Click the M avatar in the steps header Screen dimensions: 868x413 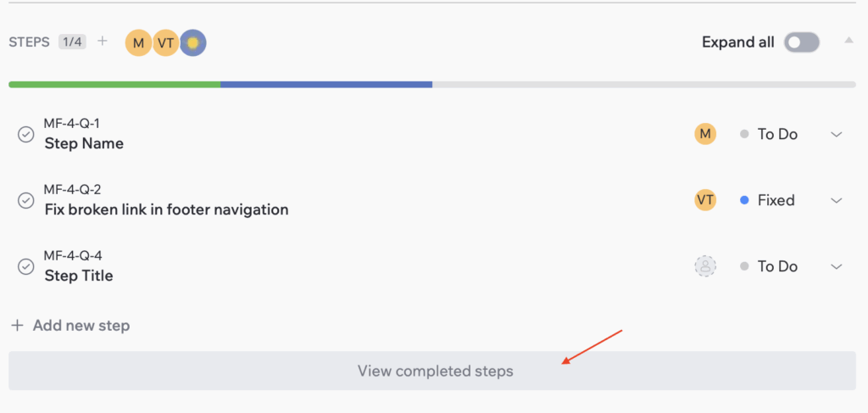coord(138,42)
